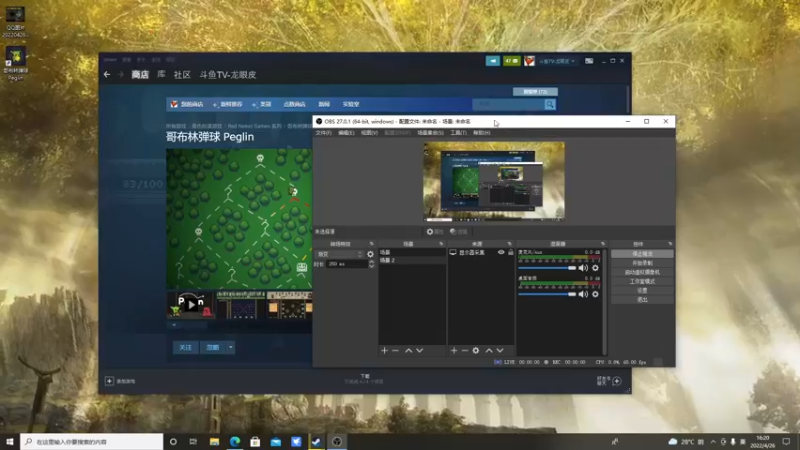The image size is (800, 450).
Task: Open dropdown arrow beside 忽略 button
Action: coord(231,347)
